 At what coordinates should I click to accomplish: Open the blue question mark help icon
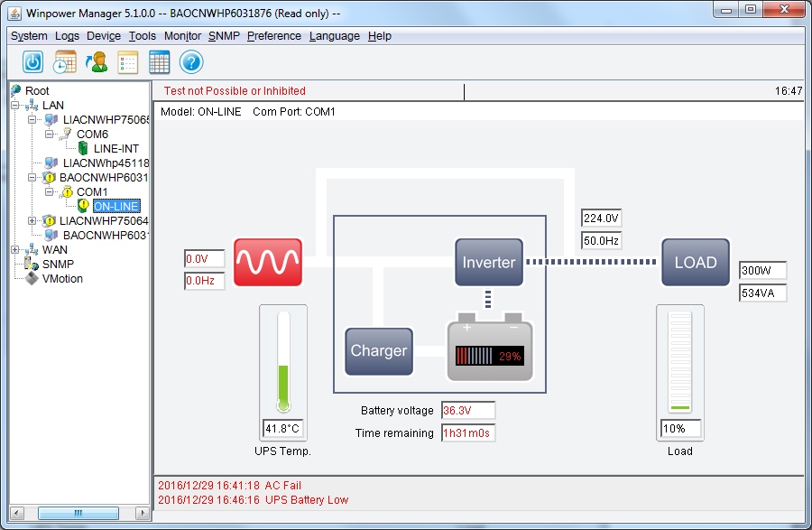pos(191,62)
